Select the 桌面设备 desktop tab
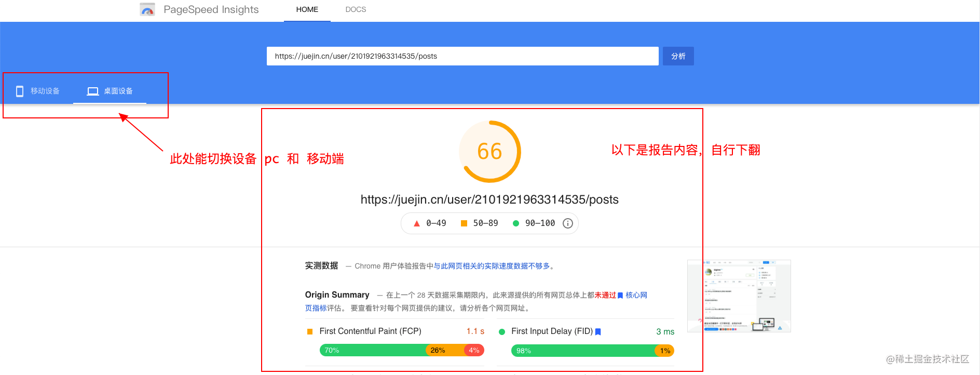This screenshot has width=980, height=375. (x=110, y=91)
